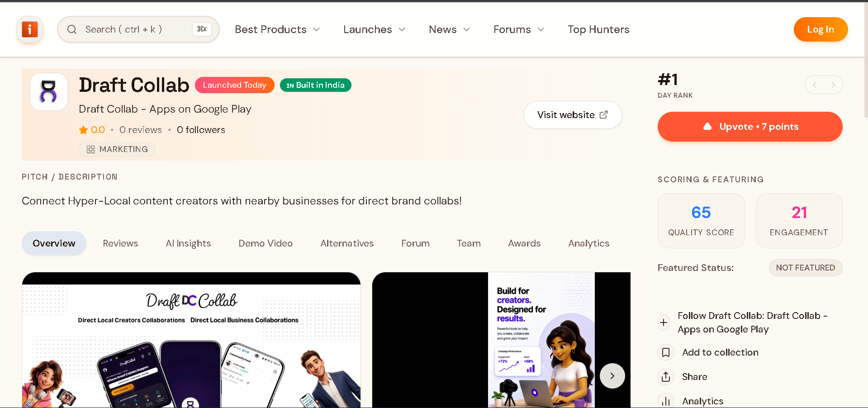Click the keyboard shortcut badge in search
This screenshot has width=868, height=408.
(202, 29)
